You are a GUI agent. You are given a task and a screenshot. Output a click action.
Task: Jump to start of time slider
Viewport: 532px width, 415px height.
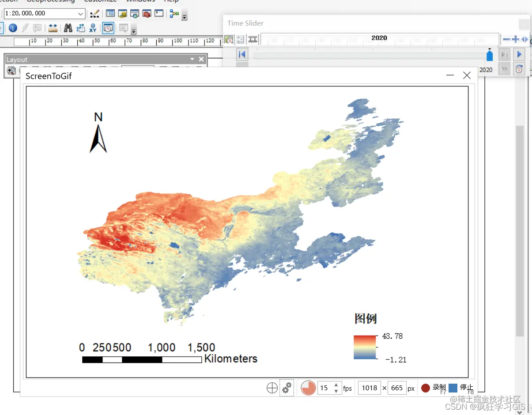point(242,54)
